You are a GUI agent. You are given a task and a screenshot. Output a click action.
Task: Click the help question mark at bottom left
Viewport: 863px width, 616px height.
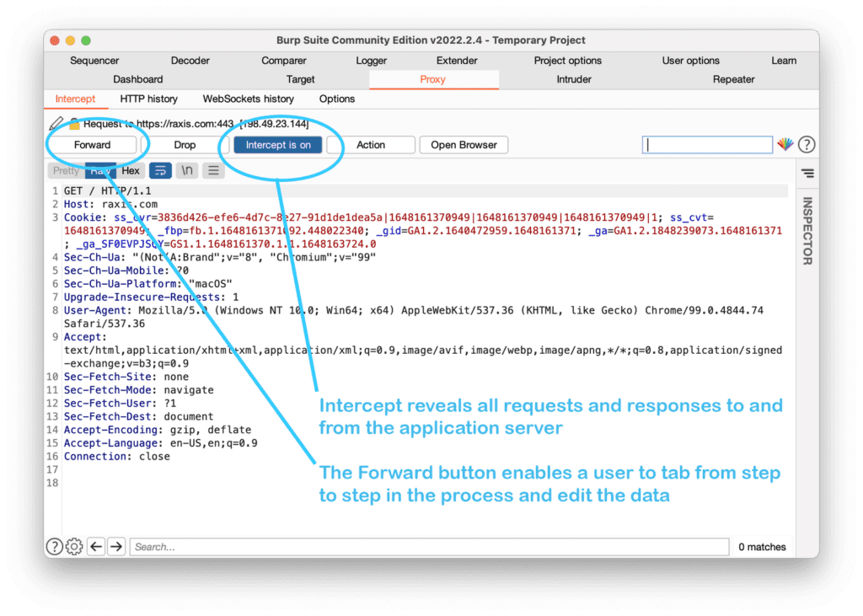(x=54, y=547)
